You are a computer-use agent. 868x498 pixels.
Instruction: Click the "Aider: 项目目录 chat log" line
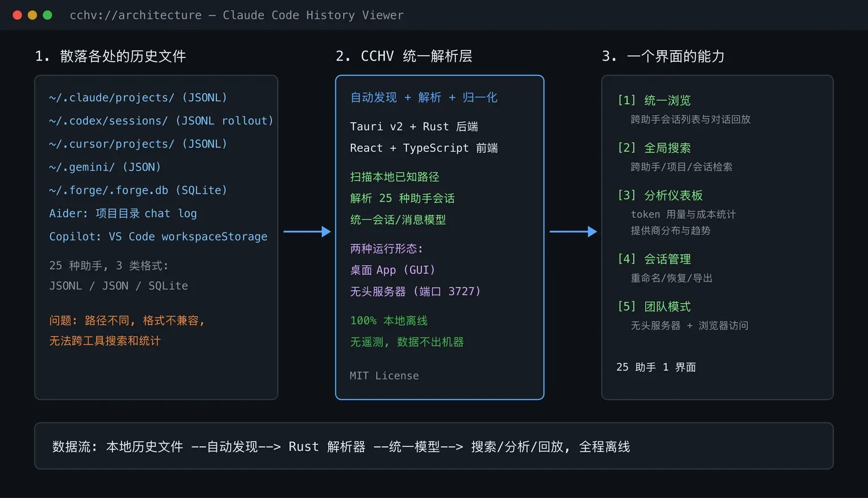(123, 213)
